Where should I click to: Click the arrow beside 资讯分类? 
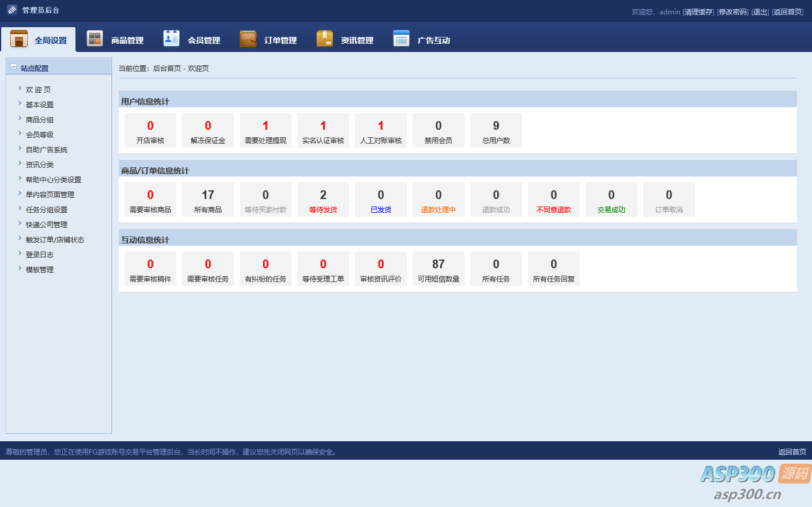pyautogui.click(x=20, y=163)
